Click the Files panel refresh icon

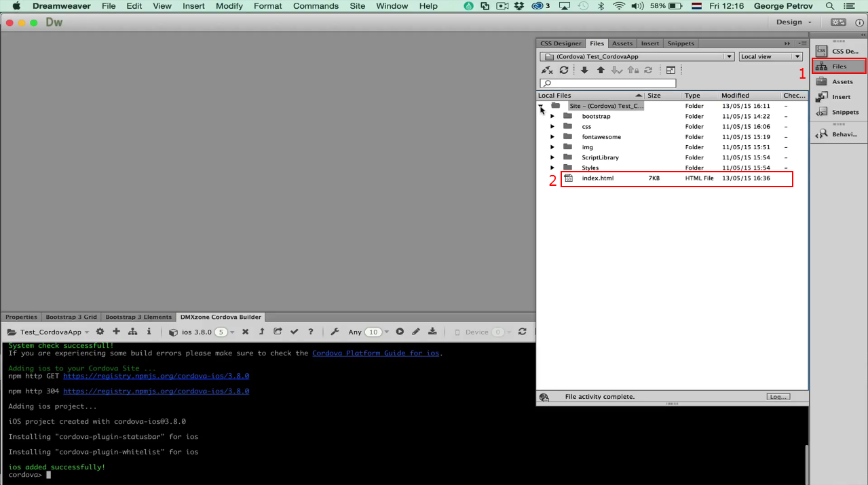[x=563, y=70]
